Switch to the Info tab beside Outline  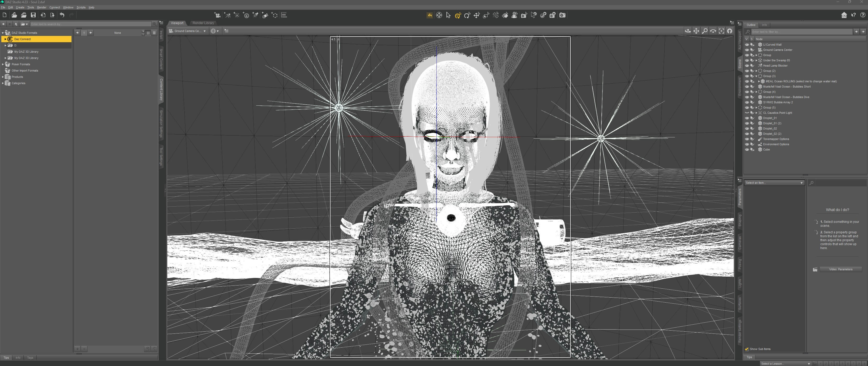pos(765,25)
